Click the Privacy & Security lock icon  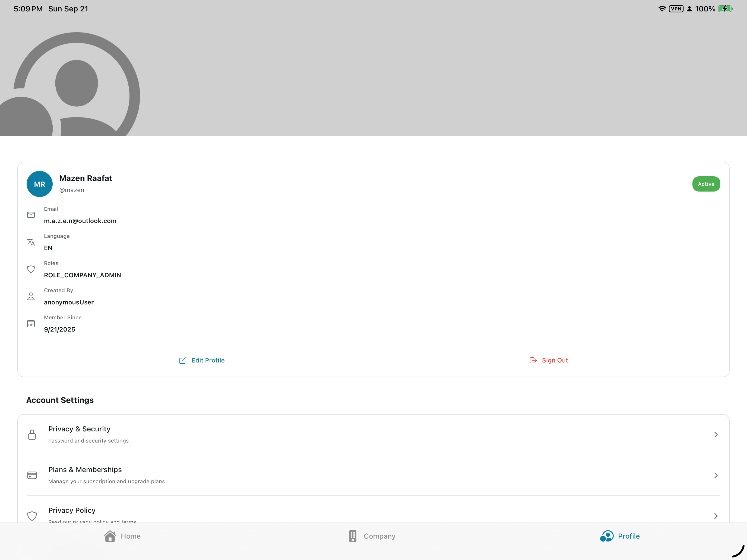click(x=32, y=434)
